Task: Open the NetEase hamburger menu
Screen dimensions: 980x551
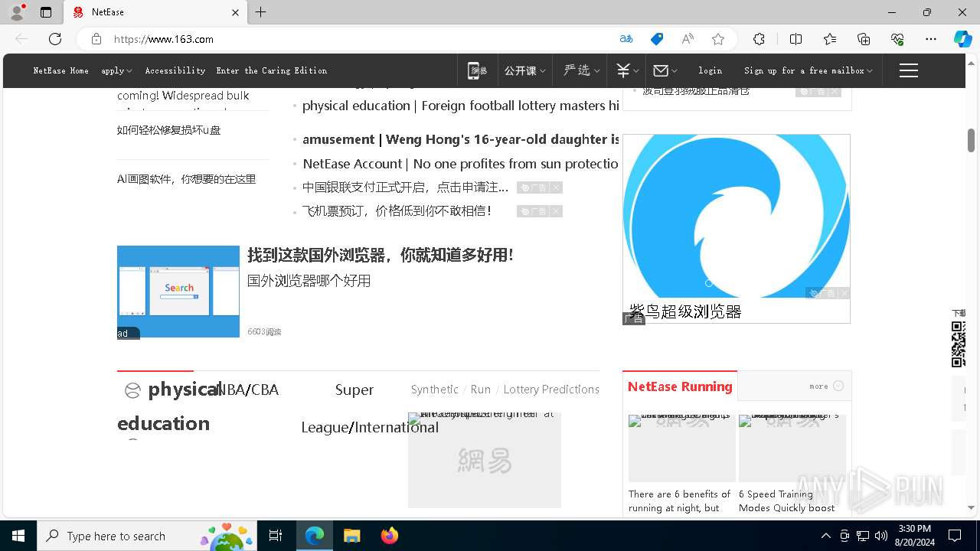Action: (909, 70)
